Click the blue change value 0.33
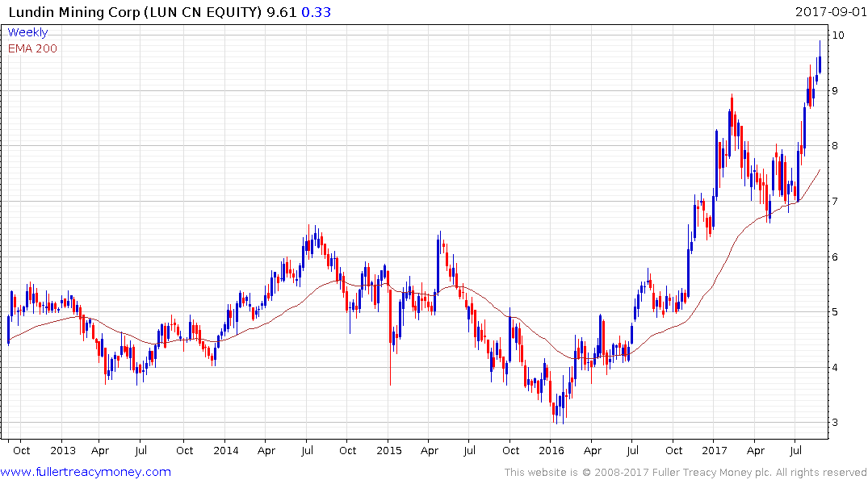 pos(316,11)
